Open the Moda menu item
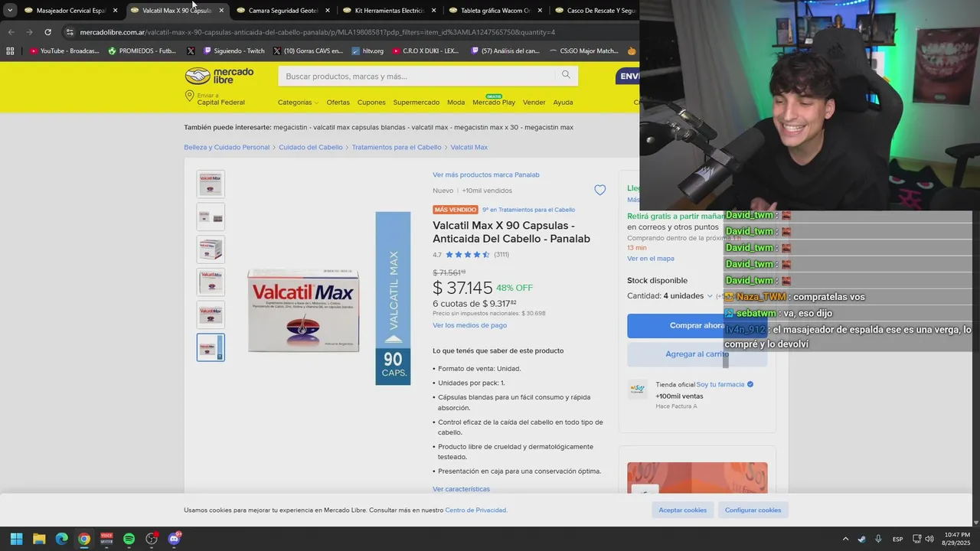This screenshot has width=980, height=551. click(456, 103)
